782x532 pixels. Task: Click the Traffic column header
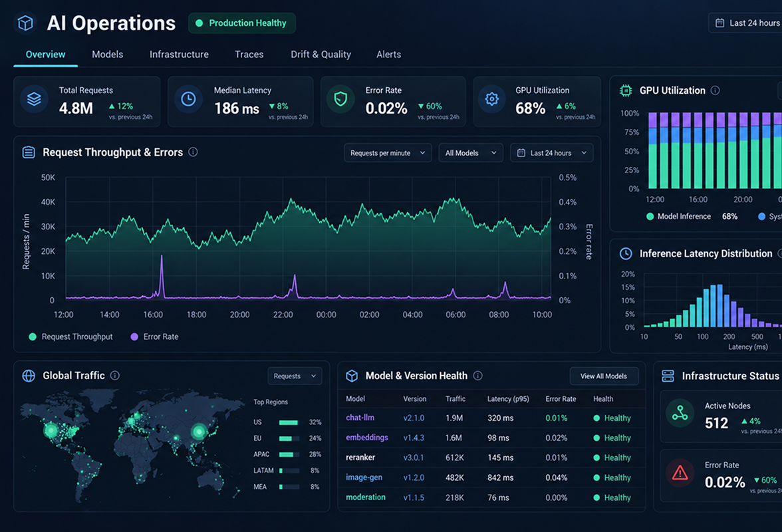pyautogui.click(x=456, y=399)
